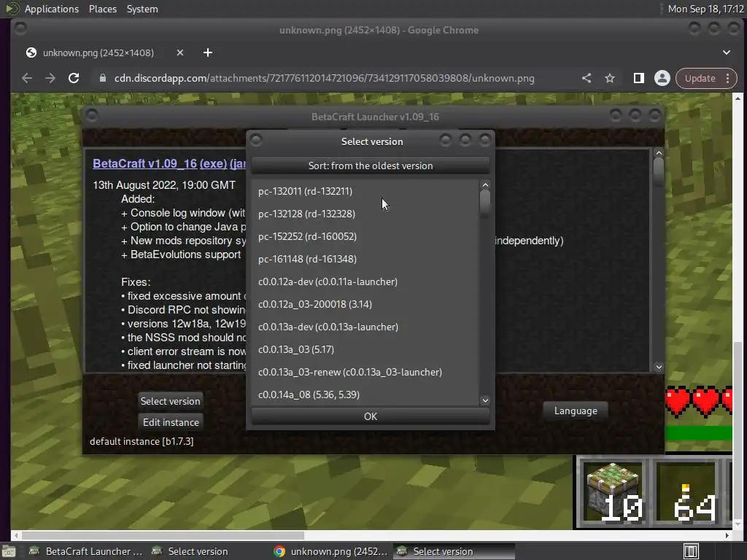This screenshot has width=747, height=560.
Task: Select version pc-132011 (rd-132211)
Action: point(365,191)
